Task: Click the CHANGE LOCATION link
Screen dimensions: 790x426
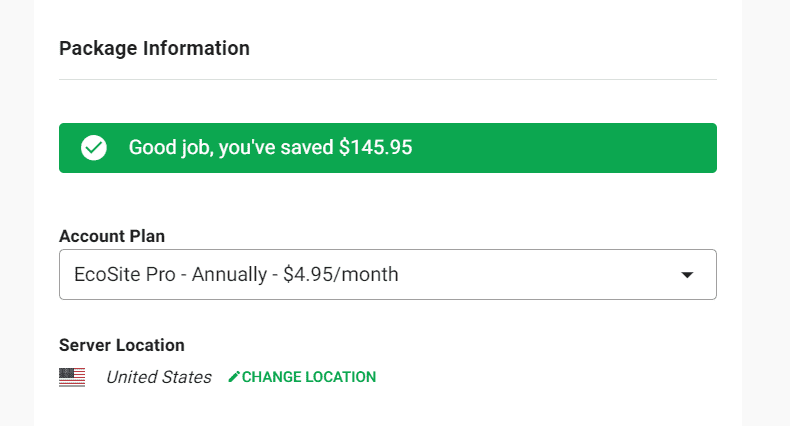Action: 302,377
